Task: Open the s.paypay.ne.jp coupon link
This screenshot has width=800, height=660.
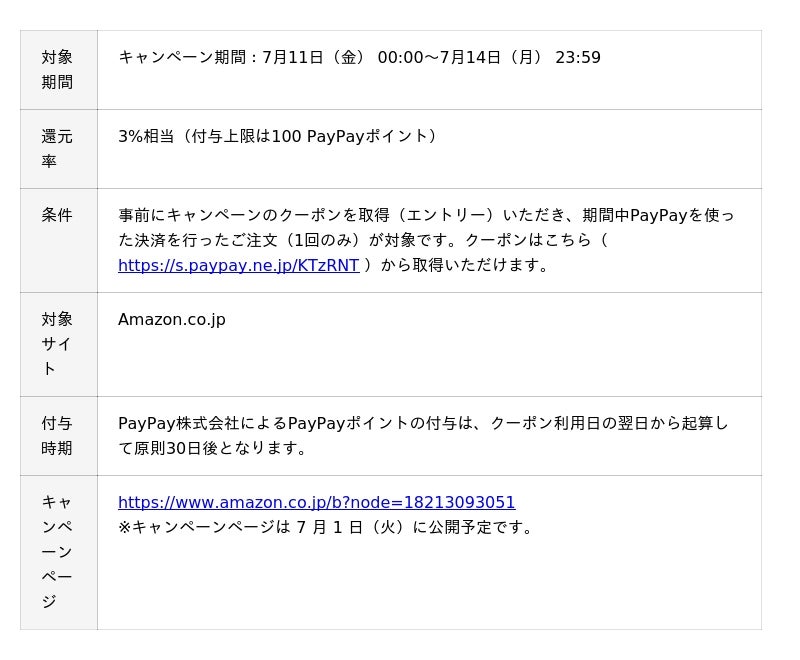Action: pyautogui.click(x=238, y=265)
